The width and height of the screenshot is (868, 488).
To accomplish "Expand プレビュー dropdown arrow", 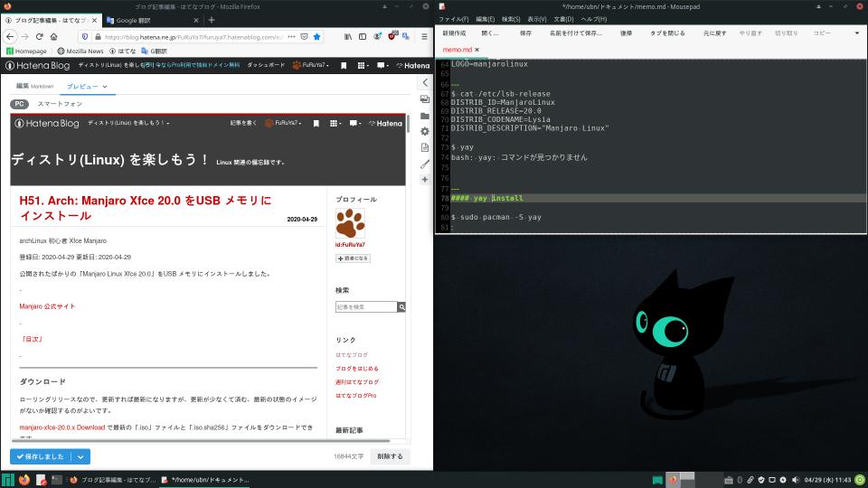I will tap(105, 87).
